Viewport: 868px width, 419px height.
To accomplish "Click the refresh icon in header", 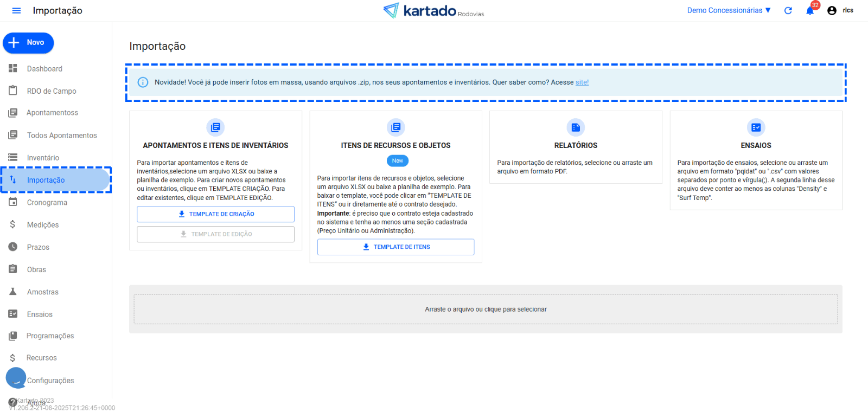I will pos(788,10).
